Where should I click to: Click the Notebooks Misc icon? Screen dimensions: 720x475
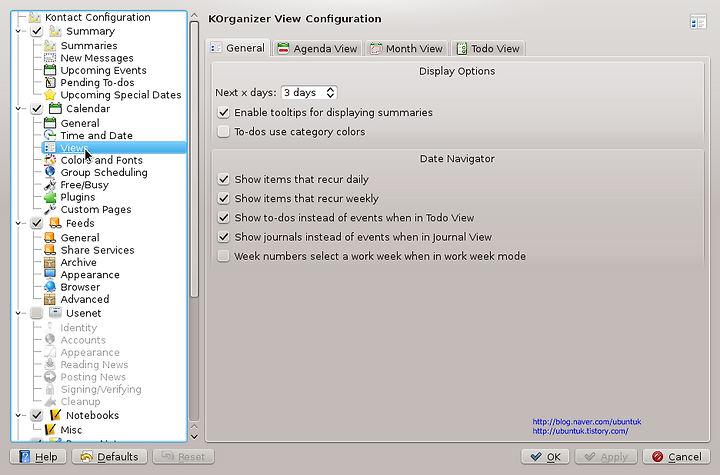[50, 430]
